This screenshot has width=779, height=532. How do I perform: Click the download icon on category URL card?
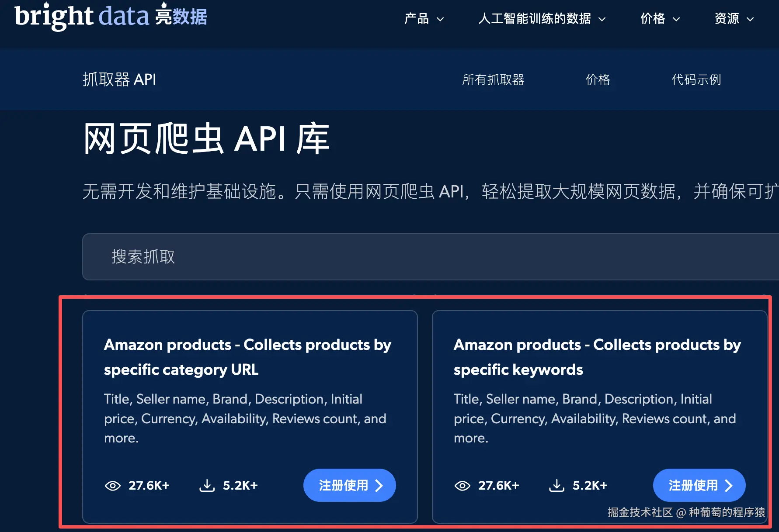207,485
